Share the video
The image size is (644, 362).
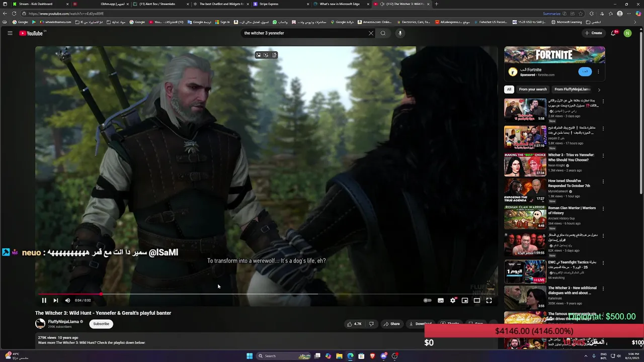coord(391,324)
